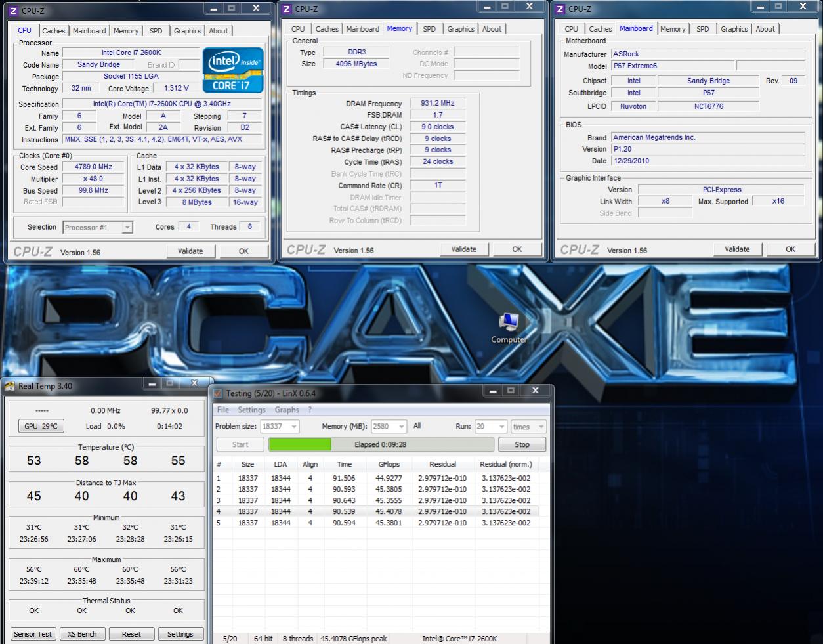Click the Intel Core i7 logo badge
Screen dimensions: 823x644
pos(233,70)
